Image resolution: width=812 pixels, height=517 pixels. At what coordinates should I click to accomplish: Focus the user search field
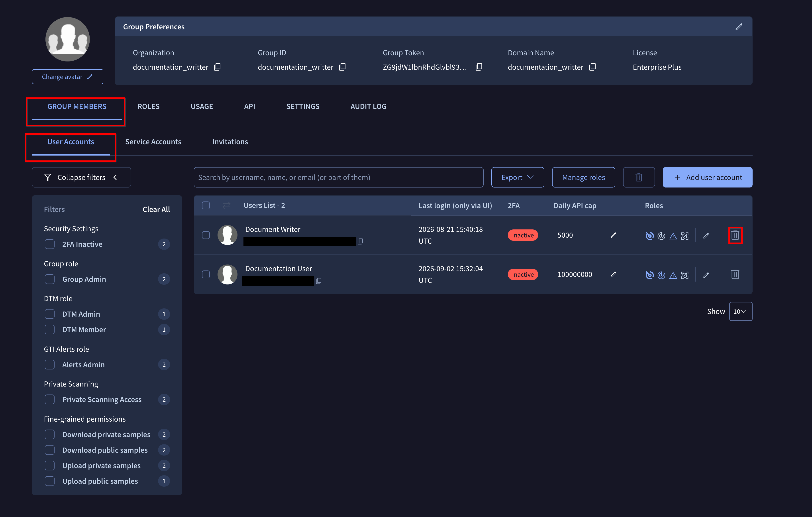(338, 177)
